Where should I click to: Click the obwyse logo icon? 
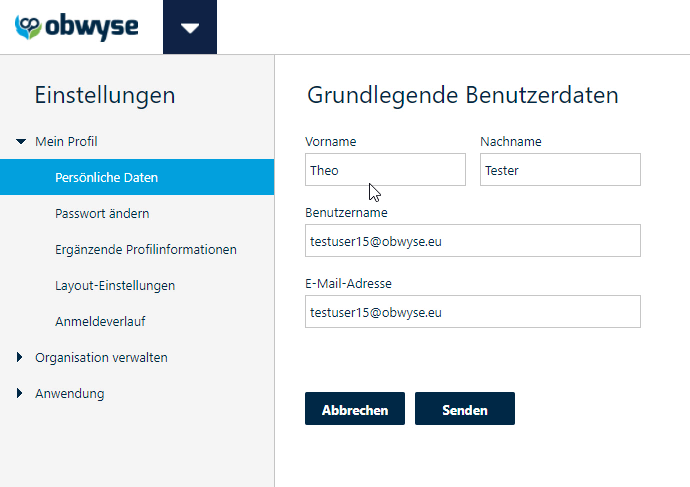point(28,27)
